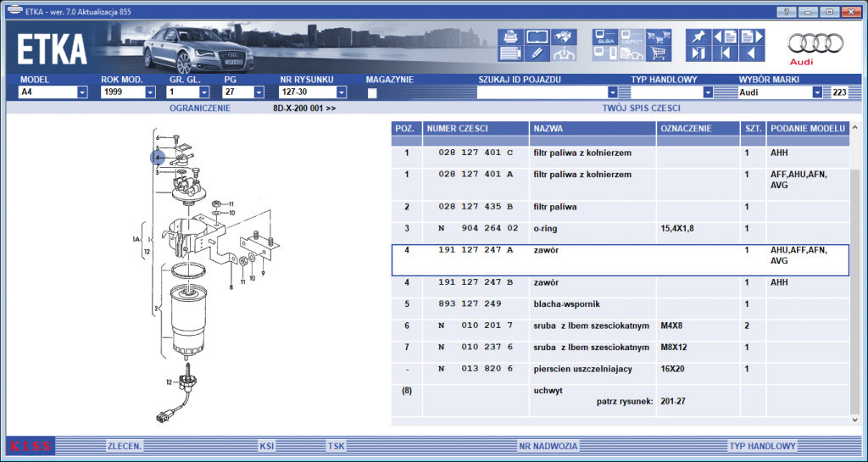
Task: Click the scrollbar down arrow in the parts list
Action: click(855, 421)
